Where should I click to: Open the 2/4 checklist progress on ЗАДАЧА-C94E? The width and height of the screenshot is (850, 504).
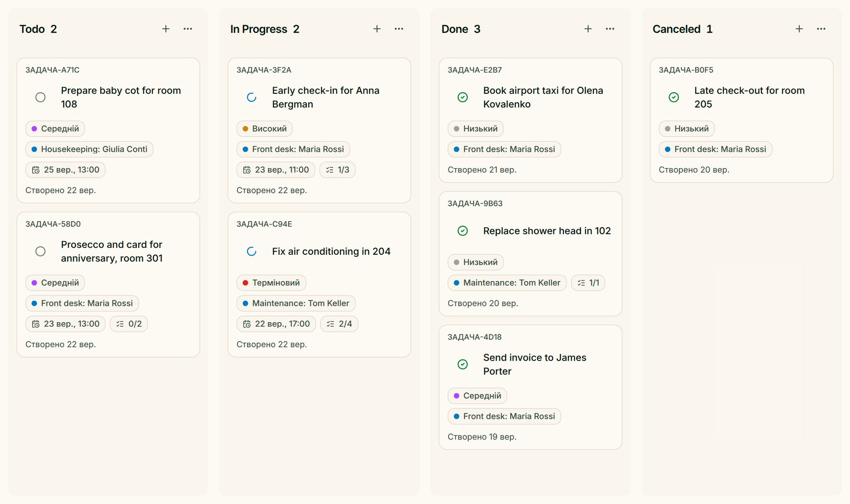(x=339, y=324)
